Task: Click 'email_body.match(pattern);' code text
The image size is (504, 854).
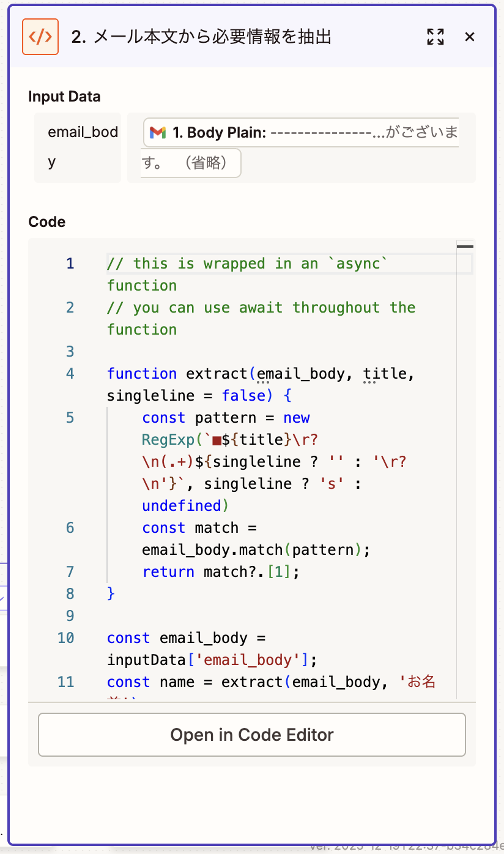Action: [x=256, y=550]
